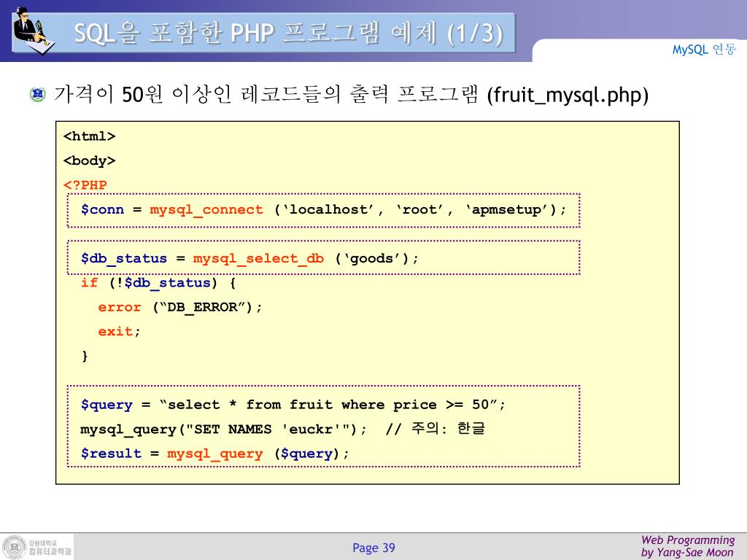Click the red 'mysql_query' function in last line
Image resolution: width=747 pixels, height=560 pixels.
click(215, 454)
